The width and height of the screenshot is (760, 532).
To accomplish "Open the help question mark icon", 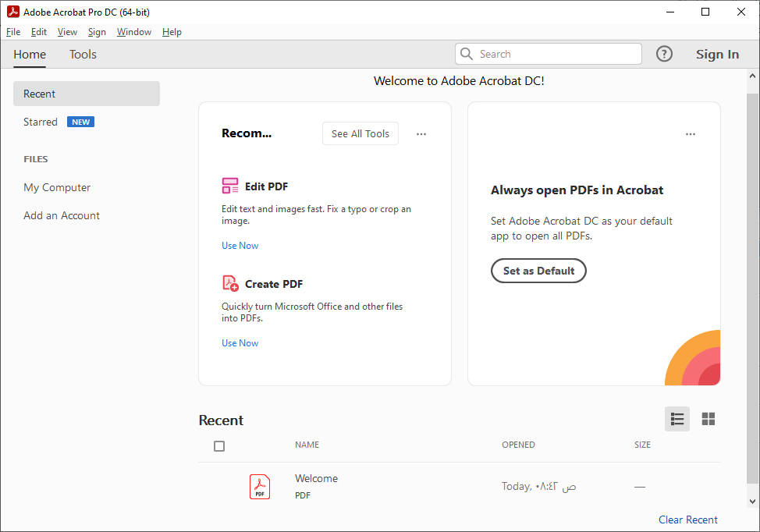I will pyautogui.click(x=664, y=54).
